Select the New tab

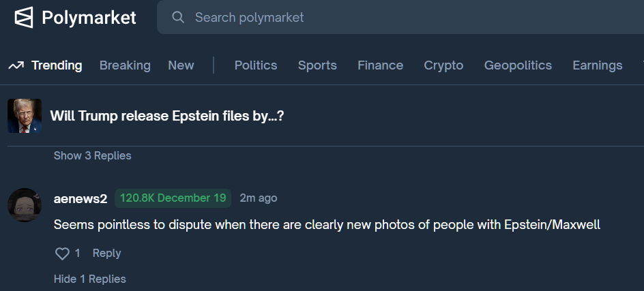click(181, 65)
